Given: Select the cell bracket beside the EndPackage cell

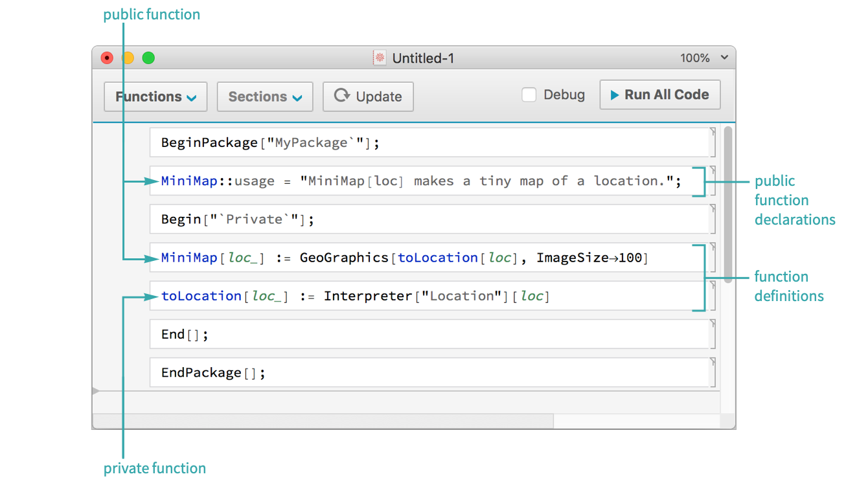Looking at the screenshot, I should pyautogui.click(x=713, y=372).
